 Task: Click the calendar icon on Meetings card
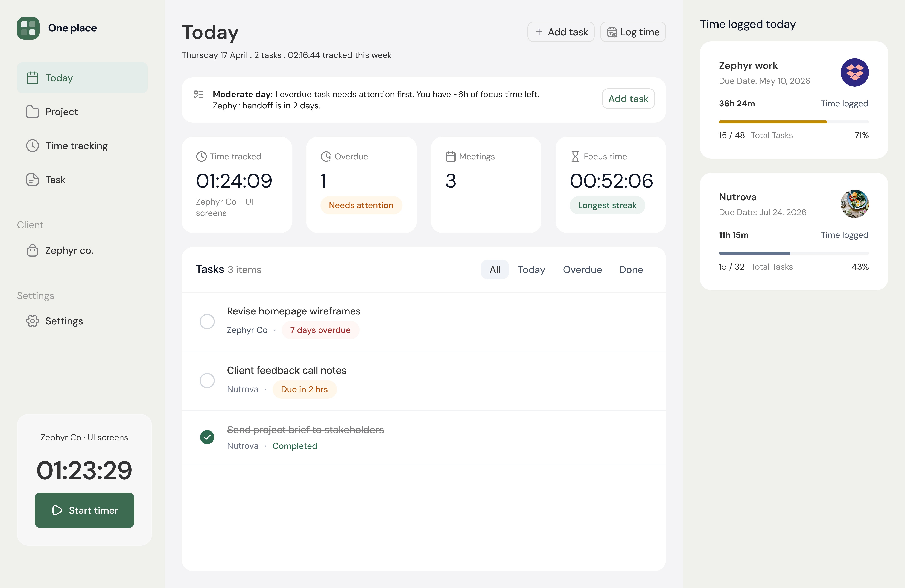[x=451, y=157]
